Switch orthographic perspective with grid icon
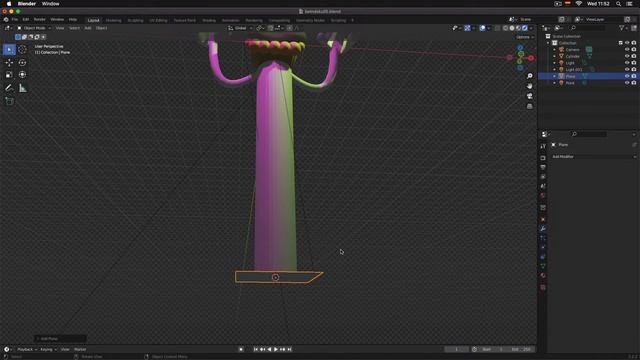Screen dimensions: 640x360 (529, 106)
